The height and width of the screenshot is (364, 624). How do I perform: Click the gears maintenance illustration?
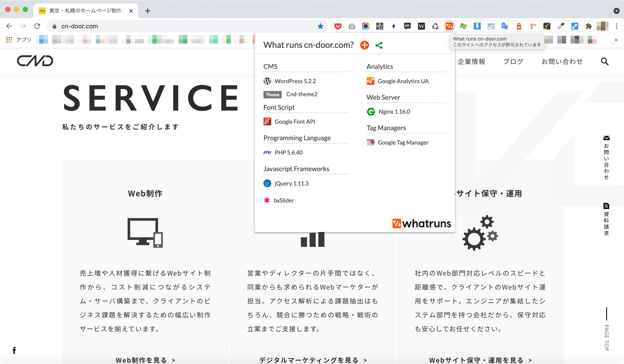480,233
